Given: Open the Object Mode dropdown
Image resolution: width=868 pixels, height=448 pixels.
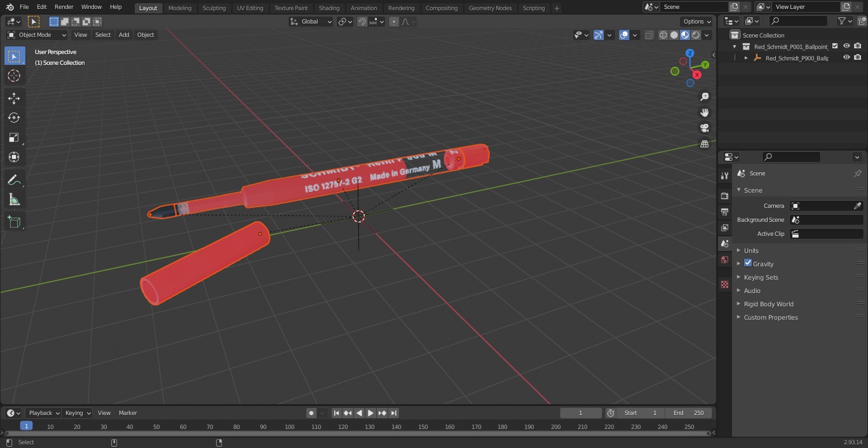Looking at the screenshot, I should tap(37, 35).
